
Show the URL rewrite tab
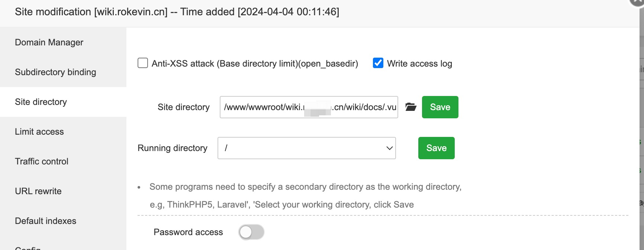[x=38, y=191]
